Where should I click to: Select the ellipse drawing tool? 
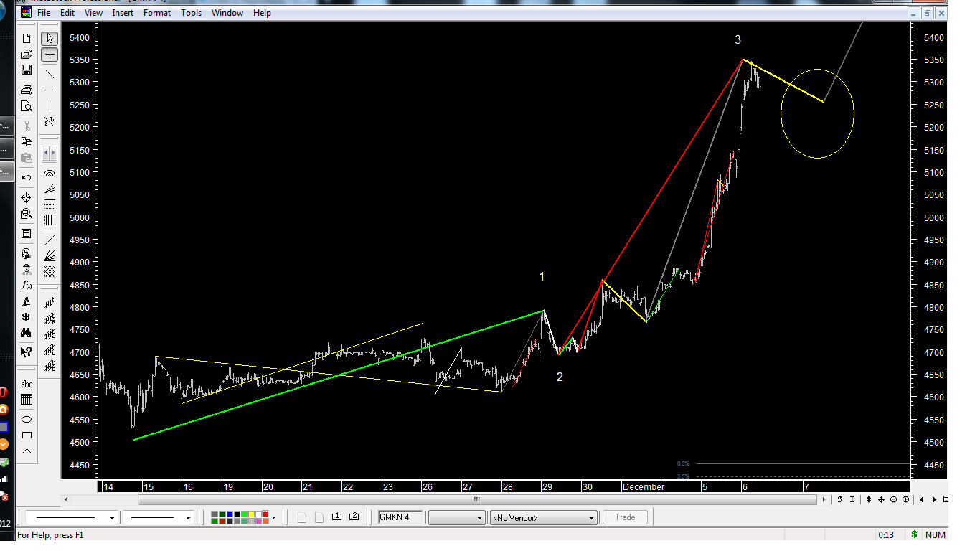(x=27, y=419)
